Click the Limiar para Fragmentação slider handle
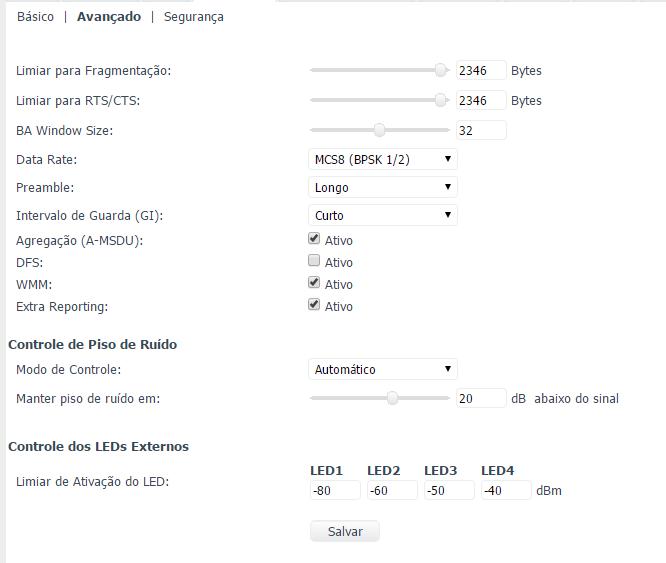 click(440, 70)
